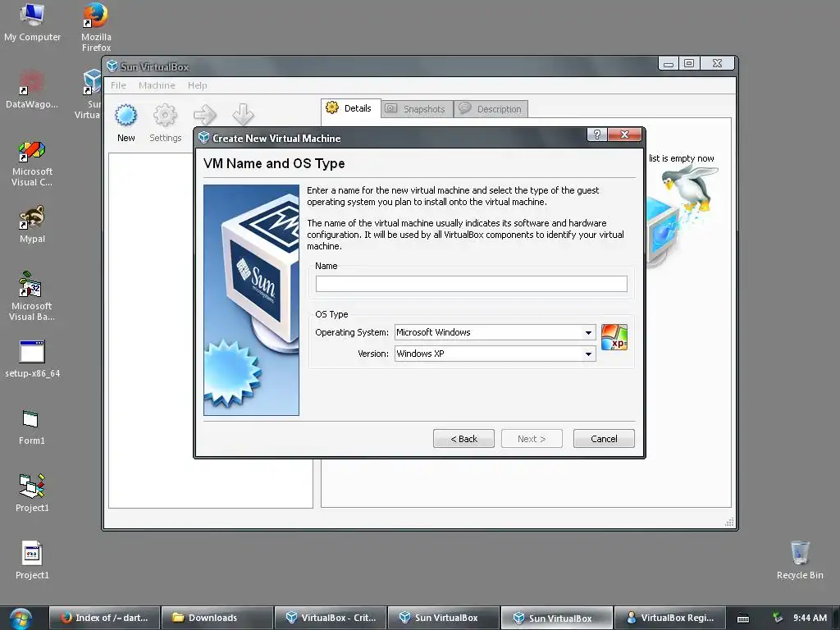
Task: Click VirtualBox cube icon in dialog title bar
Action: (203, 138)
